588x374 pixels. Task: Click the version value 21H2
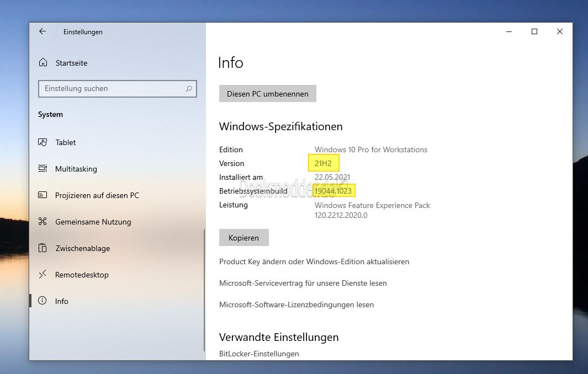pyautogui.click(x=323, y=163)
